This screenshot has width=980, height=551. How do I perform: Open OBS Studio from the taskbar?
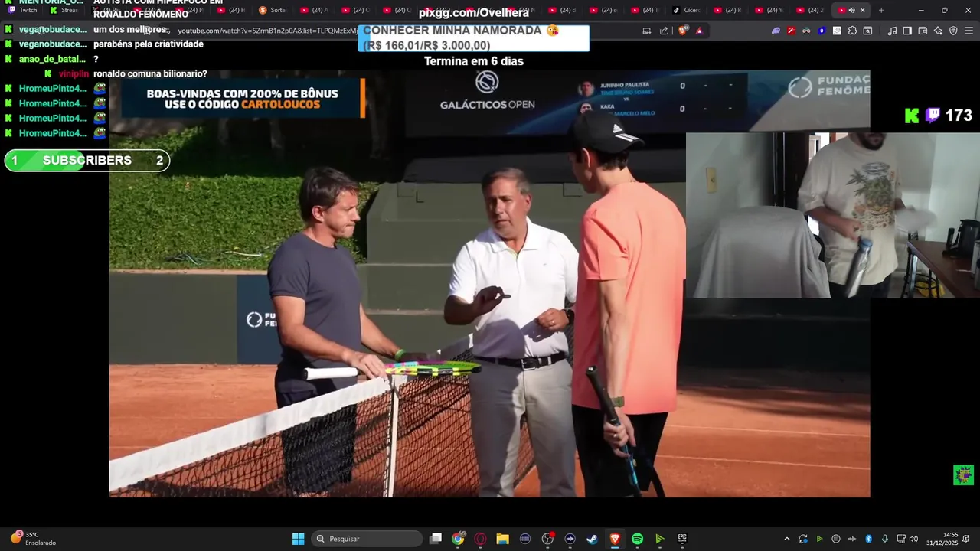(x=547, y=539)
